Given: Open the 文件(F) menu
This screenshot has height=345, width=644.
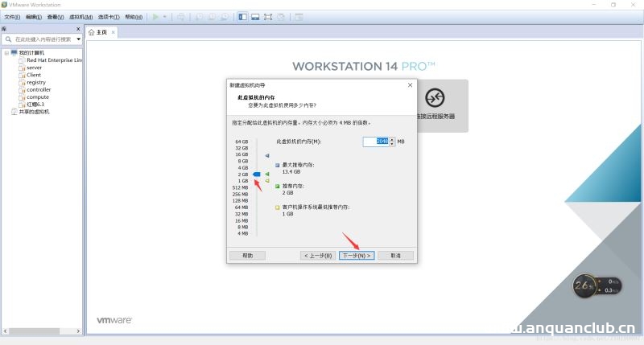Looking at the screenshot, I should click(x=12, y=17).
